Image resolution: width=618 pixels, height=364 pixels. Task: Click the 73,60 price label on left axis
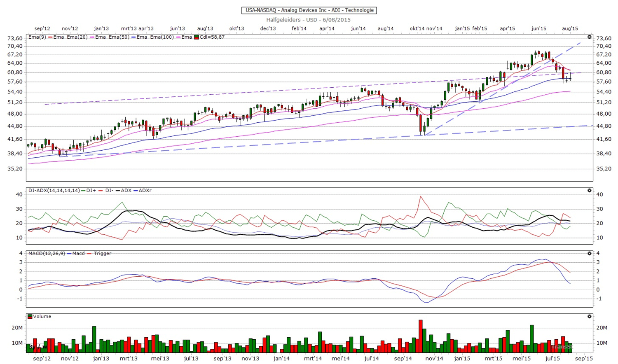click(15, 38)
